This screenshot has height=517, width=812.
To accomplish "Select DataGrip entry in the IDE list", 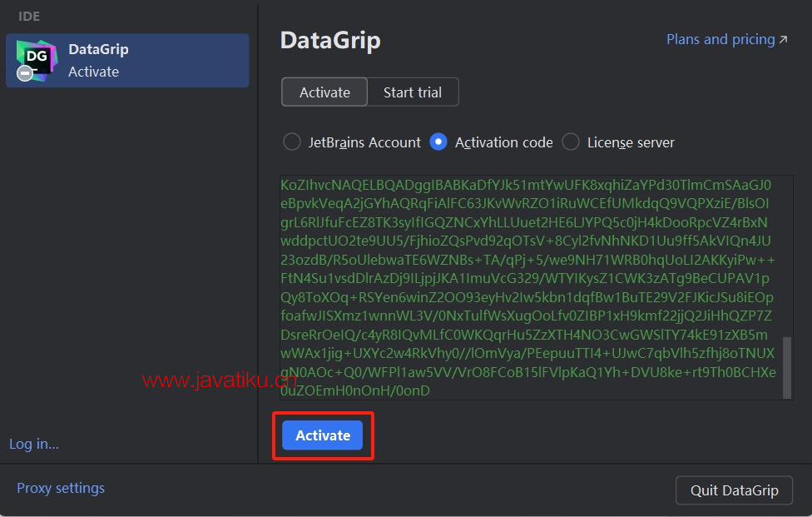I will 127,60.
